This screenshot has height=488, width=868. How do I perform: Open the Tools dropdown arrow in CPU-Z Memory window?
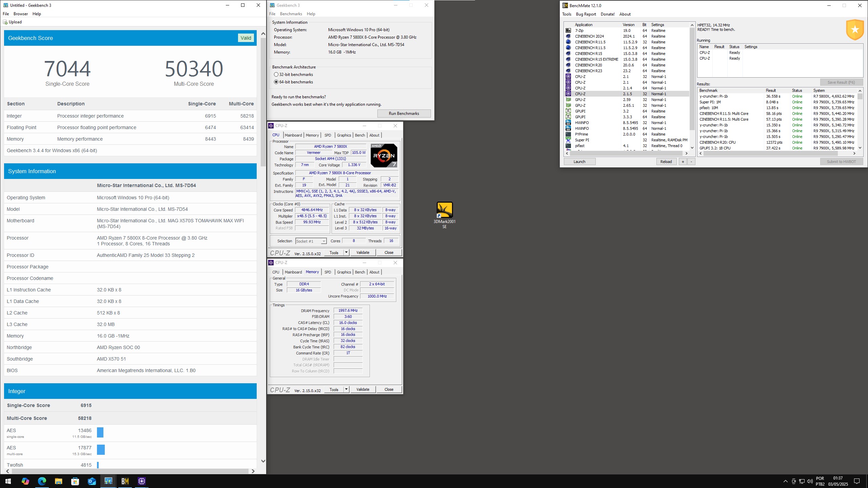tap(346, 389)
